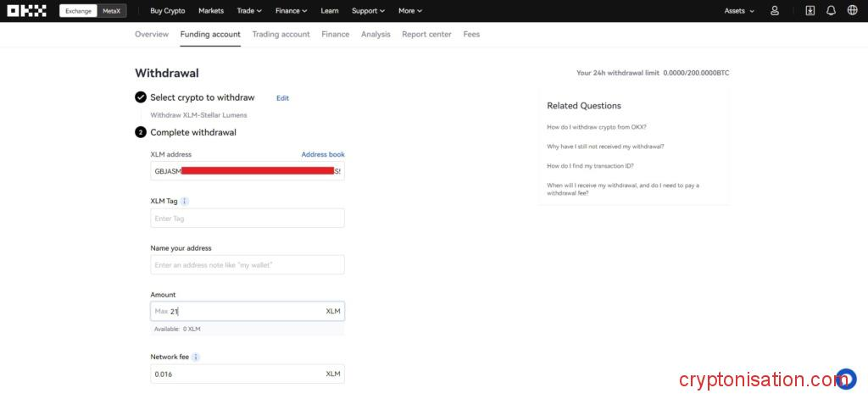This screenshot has height=399, width=868.
Task: Click the Address book link
Action: pyautogui.click(x=323, y=155)
